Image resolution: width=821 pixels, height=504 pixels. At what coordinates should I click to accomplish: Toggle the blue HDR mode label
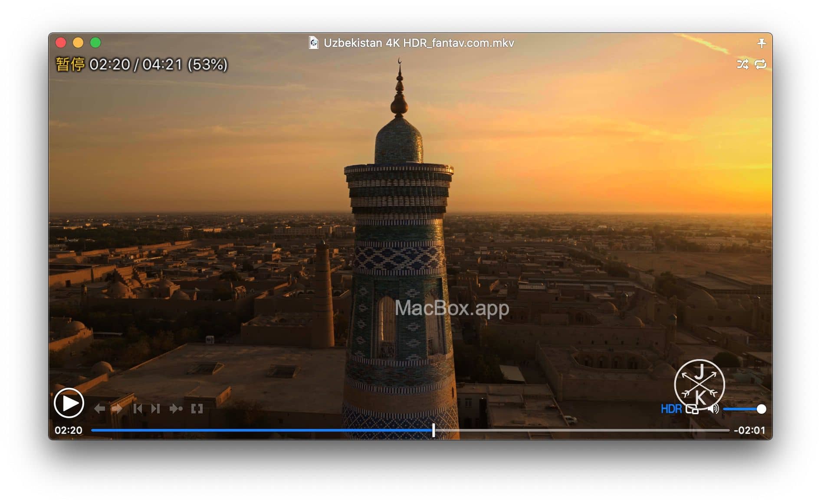tap(671, 409)
